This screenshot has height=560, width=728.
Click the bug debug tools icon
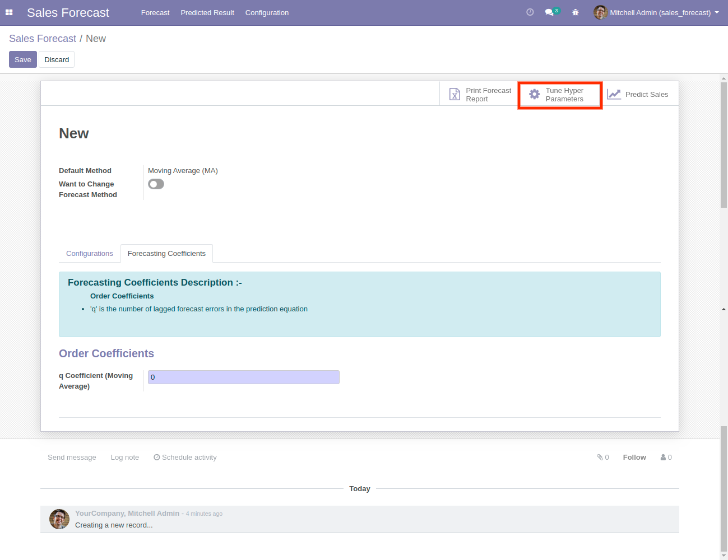click(575, 12)
